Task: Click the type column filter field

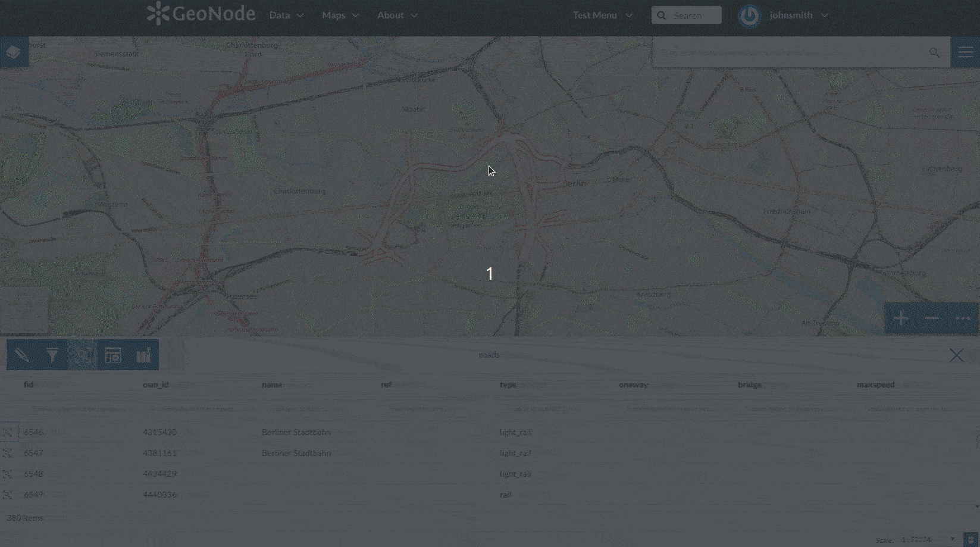Action: (x=553, y=409)
